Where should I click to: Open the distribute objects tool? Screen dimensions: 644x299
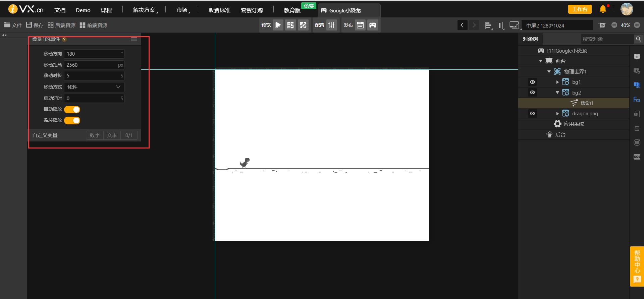tap(500, 25)
